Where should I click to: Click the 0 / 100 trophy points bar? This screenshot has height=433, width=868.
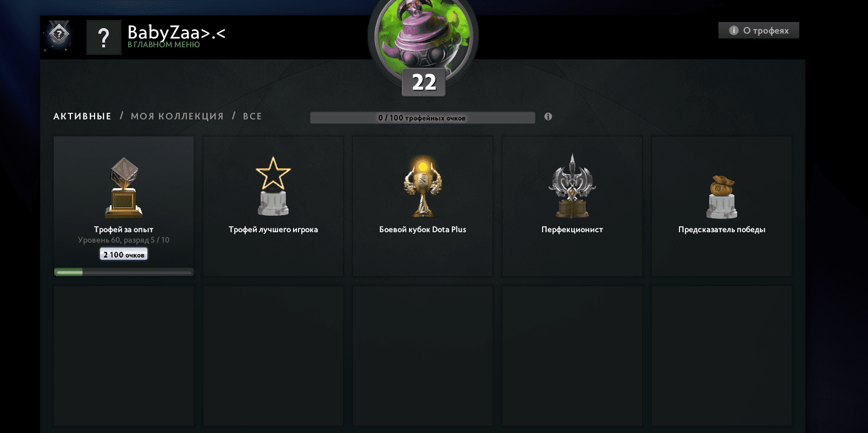tap(422, 118)
